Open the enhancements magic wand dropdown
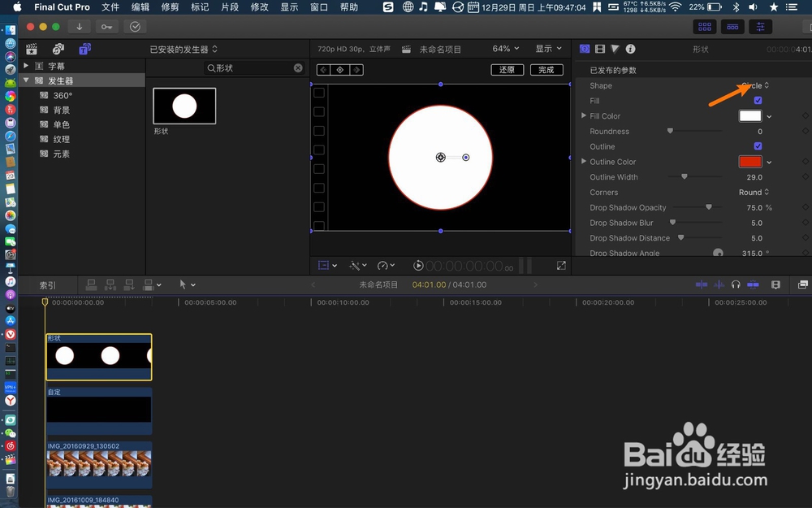The width and height of the screenshot is (812, 508). (x=358, y=266)
